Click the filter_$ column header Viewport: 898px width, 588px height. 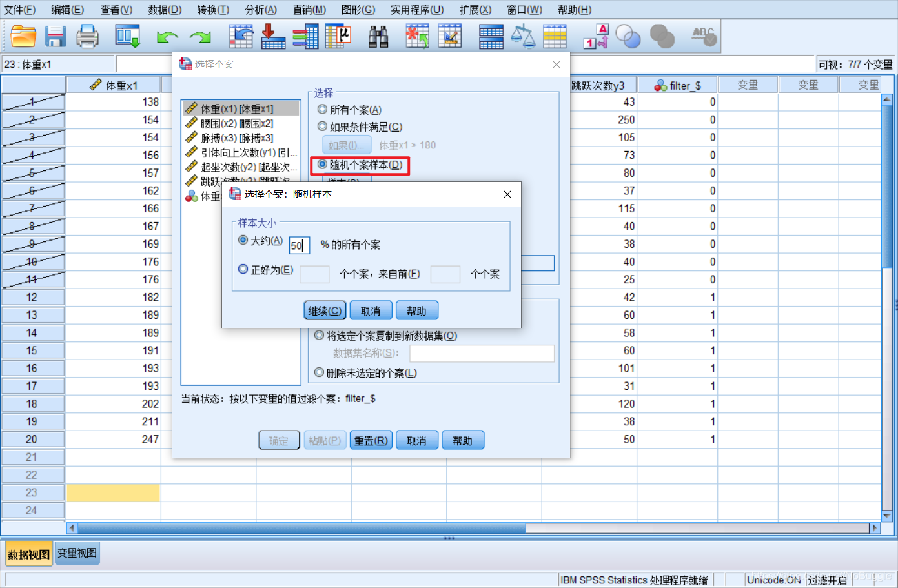tap(677, 85)
